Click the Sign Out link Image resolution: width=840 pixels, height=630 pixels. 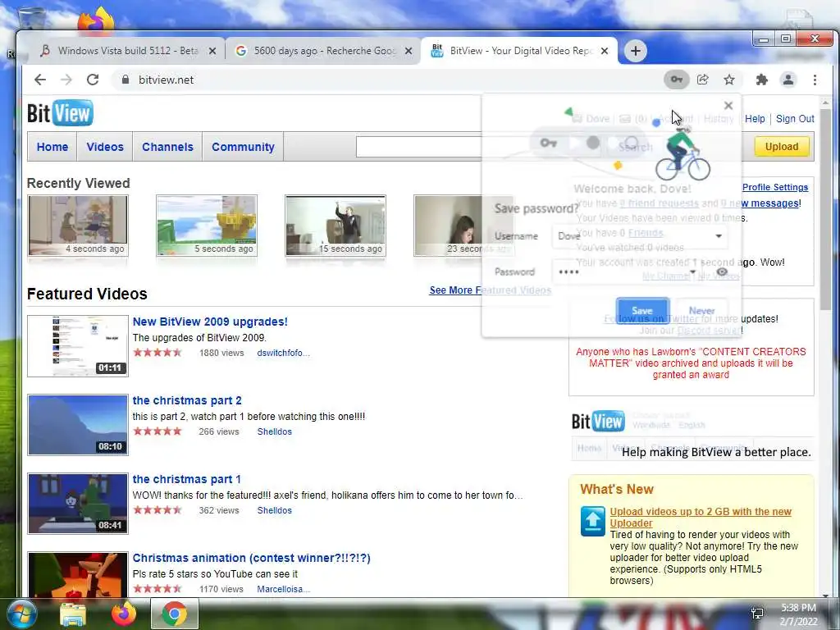coord(795,119)
